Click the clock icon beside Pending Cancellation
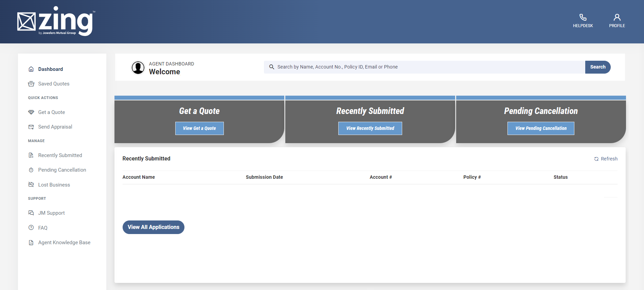 pos(31,170)
